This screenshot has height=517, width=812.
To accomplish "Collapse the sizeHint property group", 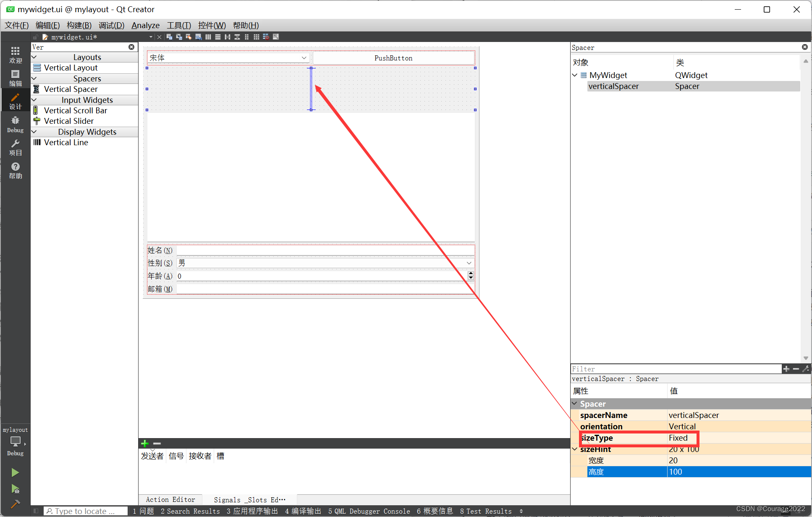I will click(575, 449).
